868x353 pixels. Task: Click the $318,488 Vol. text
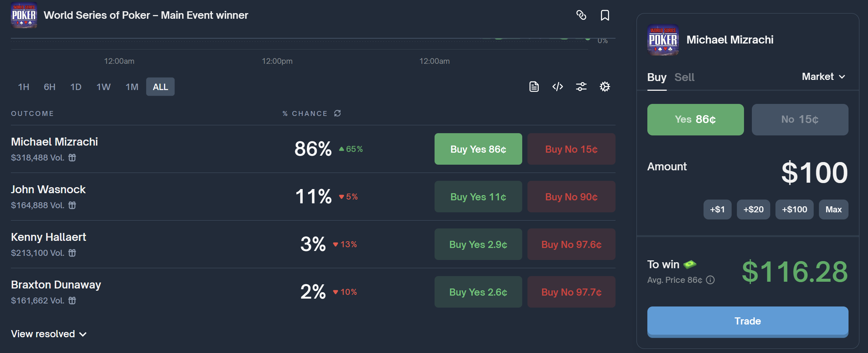(37, 158)
